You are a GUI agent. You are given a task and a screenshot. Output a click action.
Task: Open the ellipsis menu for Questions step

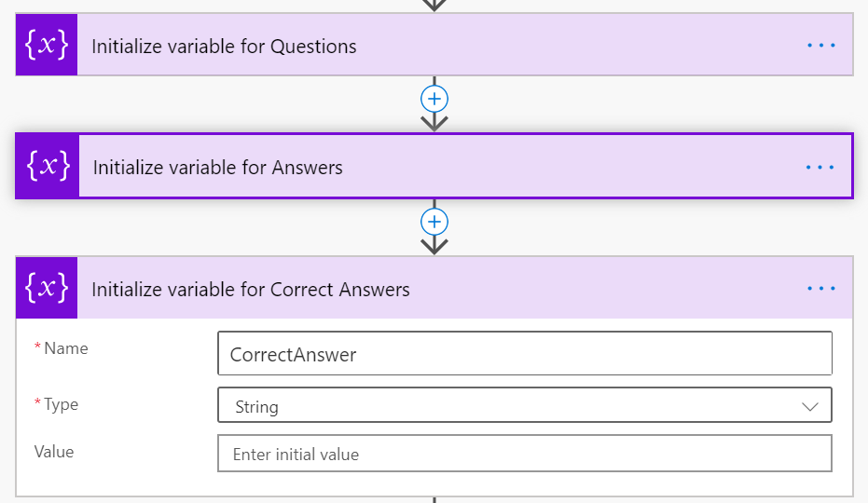click(x=821, y=46)
